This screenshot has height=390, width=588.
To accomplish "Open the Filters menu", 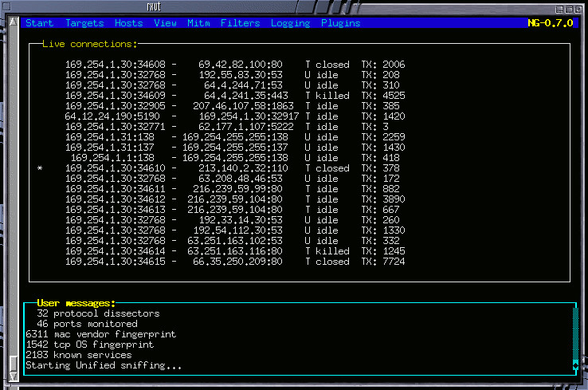I will tap(240, 23).
